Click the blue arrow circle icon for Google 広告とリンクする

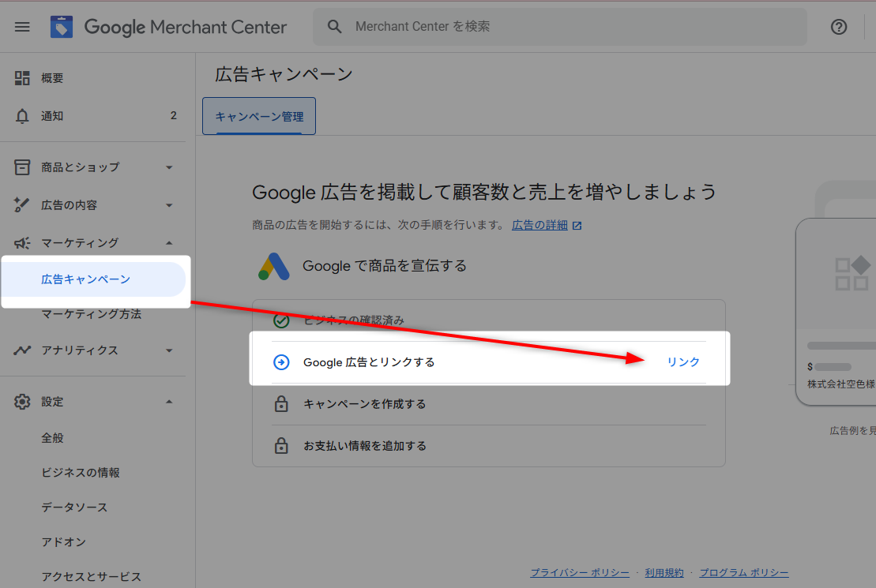click(281, 362)
